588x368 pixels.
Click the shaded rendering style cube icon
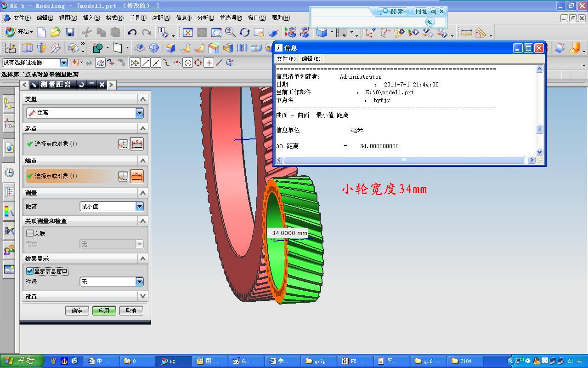pyautogui.click(x=322, y=32)
